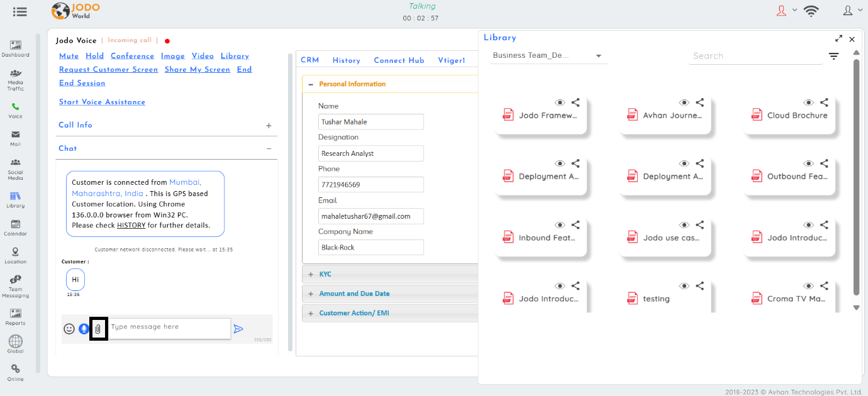The image size is (868, 396).
Task: Switch to the Connect Hub tab
Action: click(399, 60)
